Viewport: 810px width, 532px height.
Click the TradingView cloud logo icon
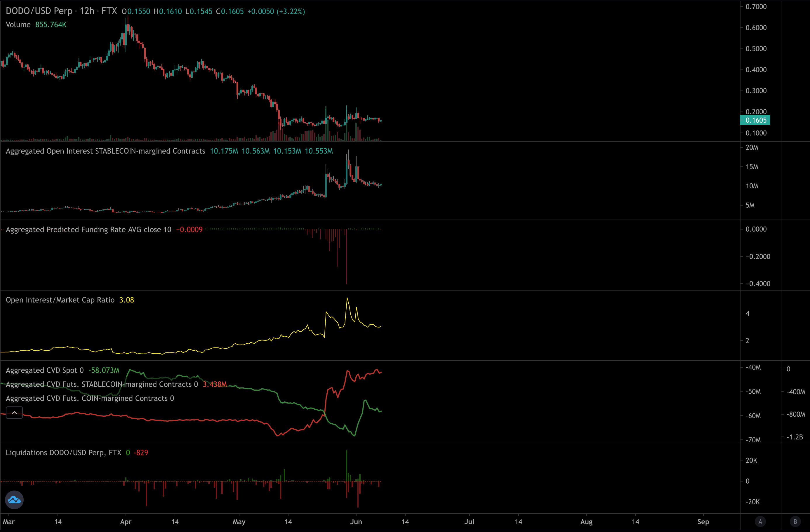click(x=14, y=500)
